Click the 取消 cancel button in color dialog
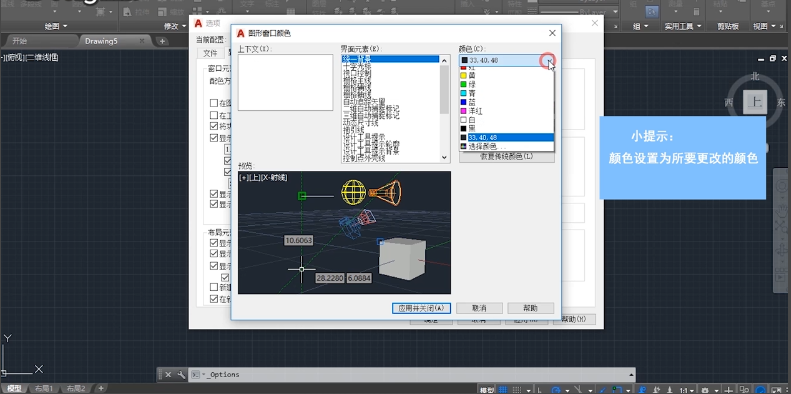 point(479,308)
